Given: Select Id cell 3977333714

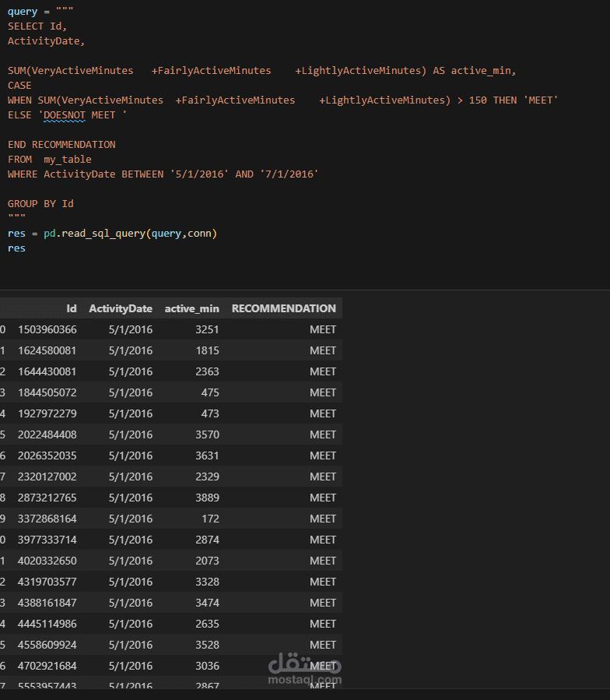Looking at the screenshot, I should tap(47, 540).
